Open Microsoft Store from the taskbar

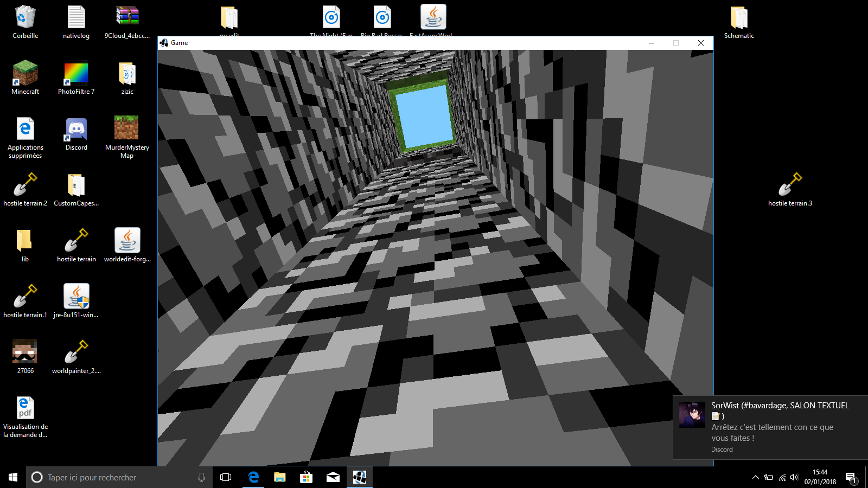click(x=306, y=477)
